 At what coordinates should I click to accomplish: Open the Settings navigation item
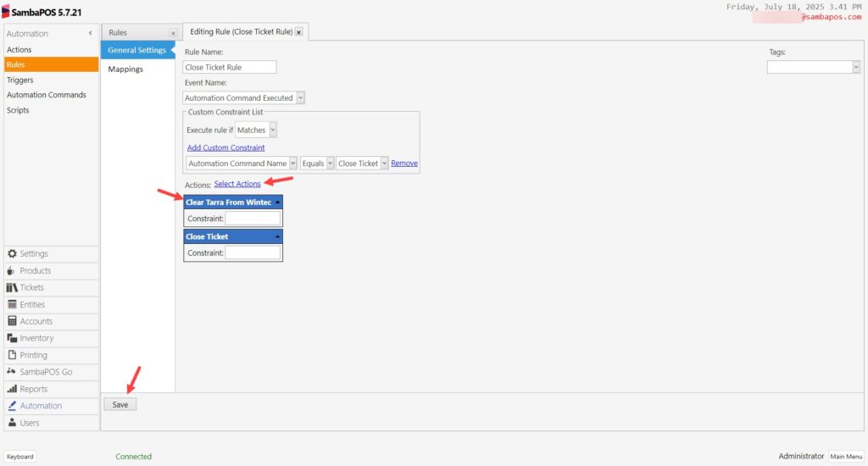(52, 253)
